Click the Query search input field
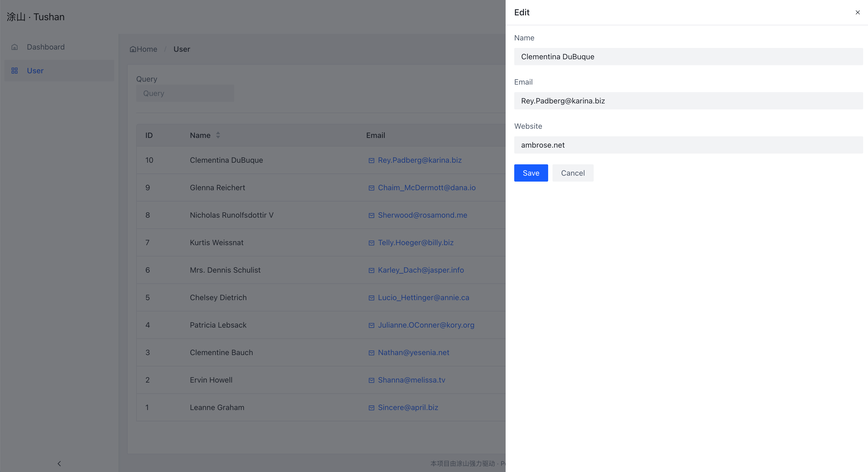This screenshot has height=472, width=868. pyautogui.click(x=185, y=93)
